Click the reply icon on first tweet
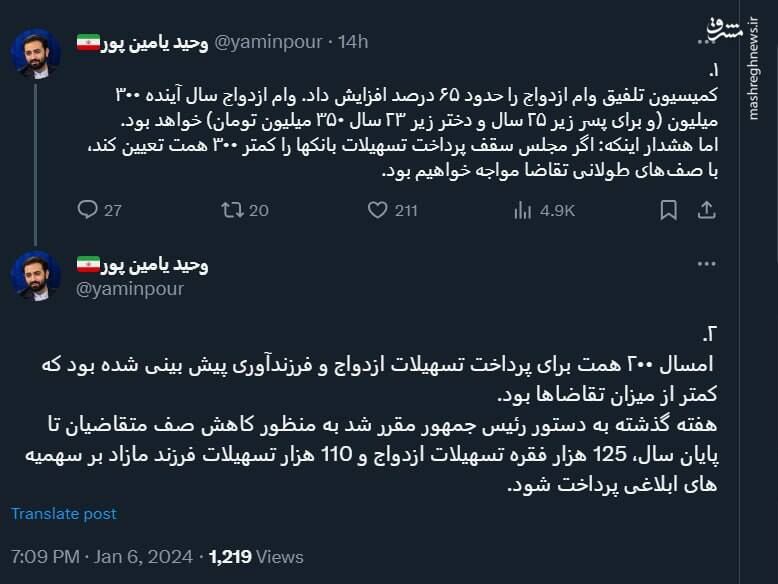Viewport: 778px width, 584px height. tap(88, 210)
